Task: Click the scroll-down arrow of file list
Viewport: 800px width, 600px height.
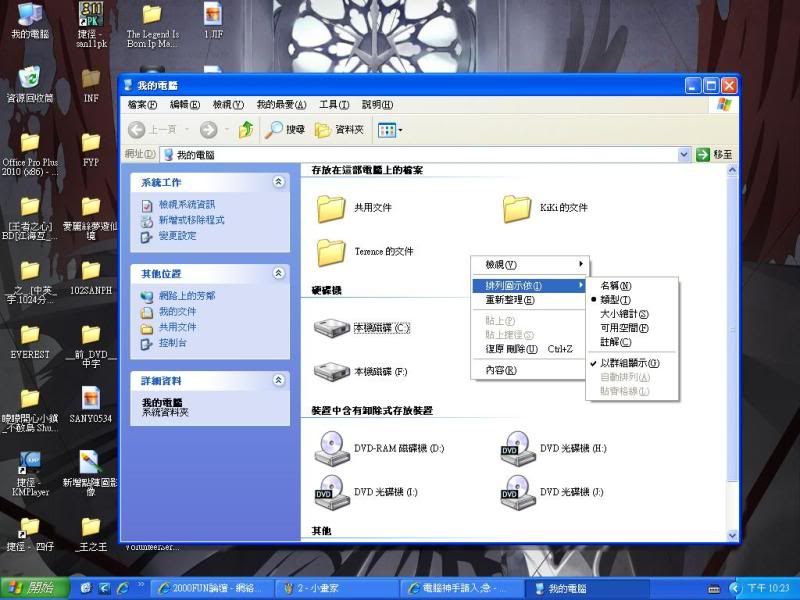Action: coord(732,535)
